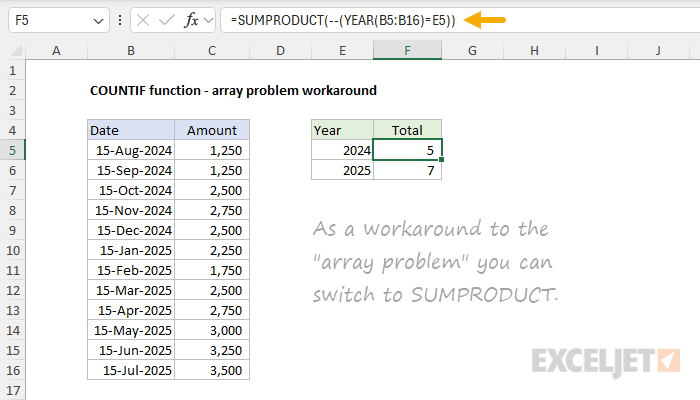Select row 10 header
700x400 pixels.
tap(12, 250)
